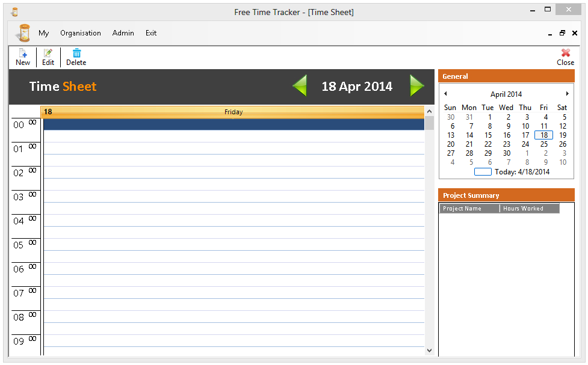Click the April 2014 month title
Image resolution: width=588 pixels, height=365 pixels.
click(x=506, y=94)
